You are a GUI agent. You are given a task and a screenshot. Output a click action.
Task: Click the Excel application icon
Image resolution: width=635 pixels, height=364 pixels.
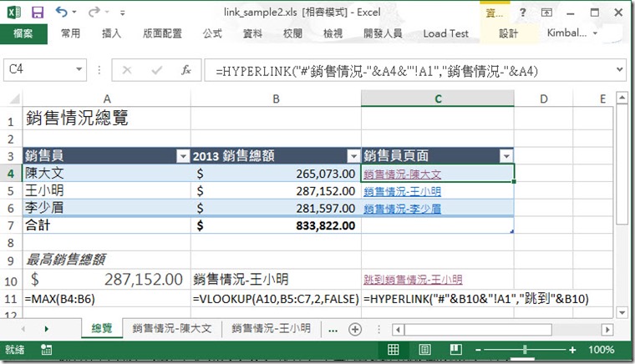click(14, 13)
